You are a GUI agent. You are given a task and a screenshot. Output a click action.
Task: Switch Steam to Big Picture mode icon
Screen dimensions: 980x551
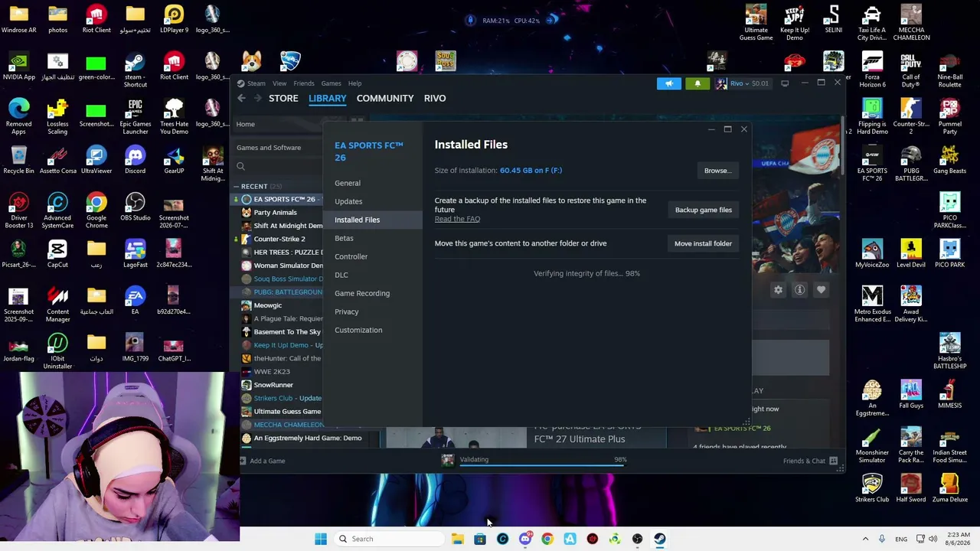tap(785, 83)
